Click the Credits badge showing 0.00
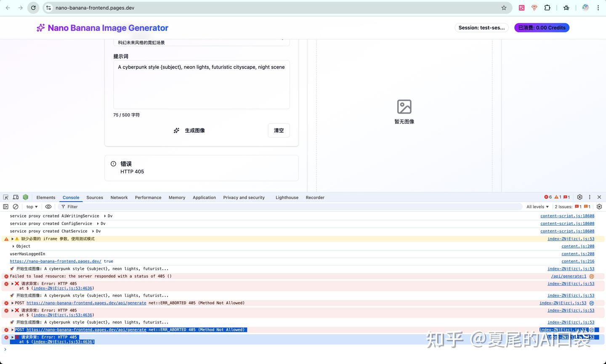The height and width of the screenshot is (364, 606). pos(542,27)
